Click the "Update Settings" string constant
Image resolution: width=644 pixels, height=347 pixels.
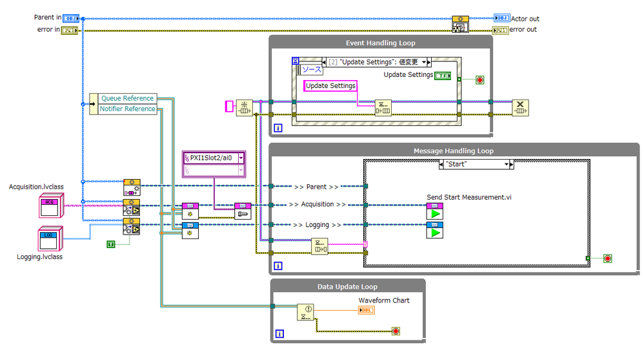pyautogui.click(x=330, y=85)
